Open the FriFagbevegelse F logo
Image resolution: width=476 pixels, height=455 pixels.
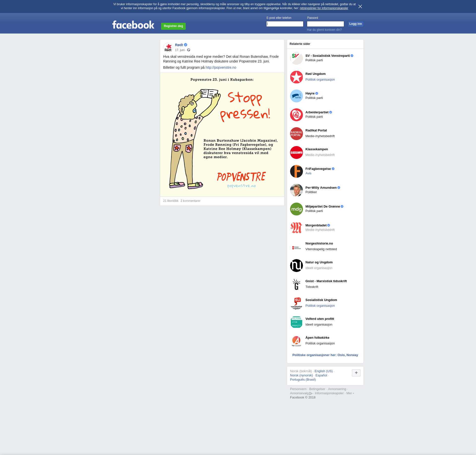point(297,171)
